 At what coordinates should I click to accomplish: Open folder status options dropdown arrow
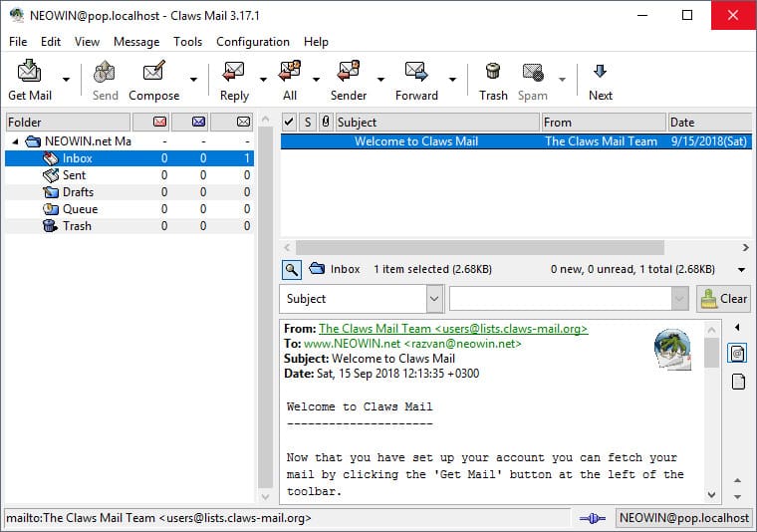(x=741, y=270)
